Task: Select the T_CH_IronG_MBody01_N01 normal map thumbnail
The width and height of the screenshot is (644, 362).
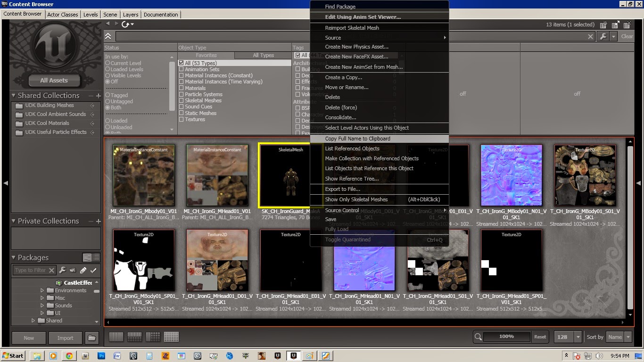Action: click(512, 175)
